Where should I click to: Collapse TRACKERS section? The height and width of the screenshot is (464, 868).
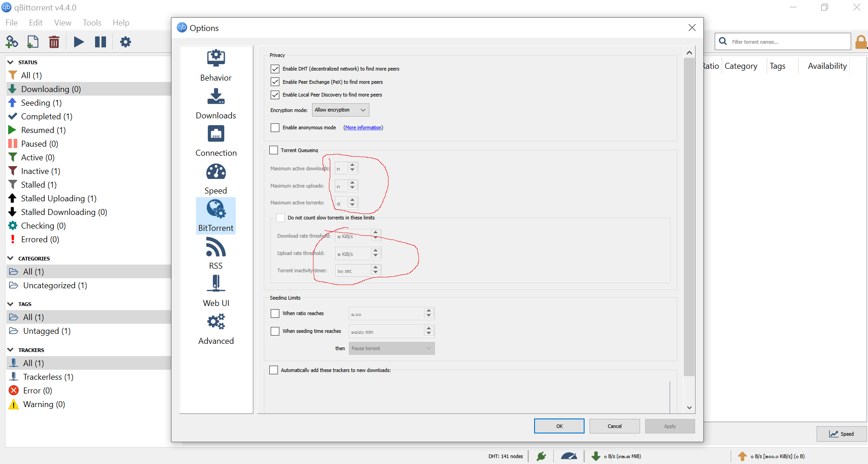click(10, 350)
